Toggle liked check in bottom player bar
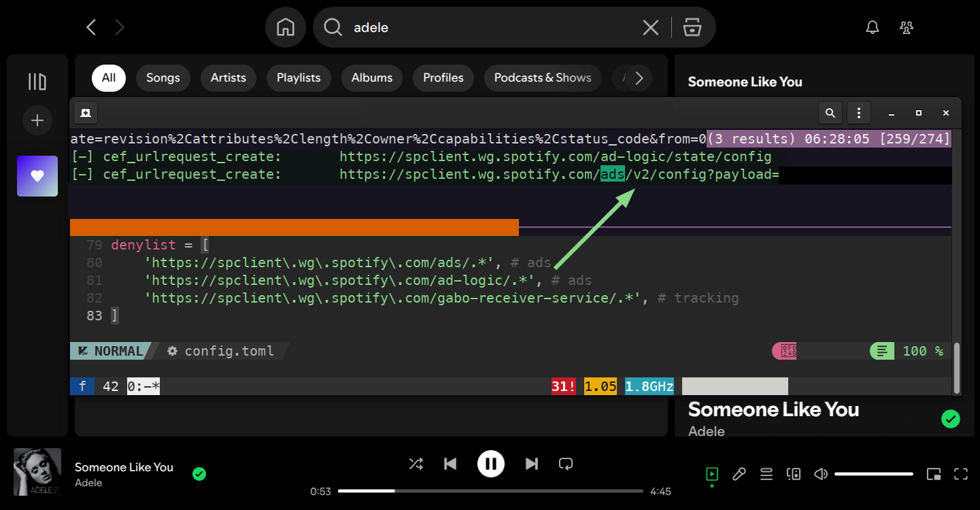The height and width of the screenshot is (510, 980). (x=199, y=473)
